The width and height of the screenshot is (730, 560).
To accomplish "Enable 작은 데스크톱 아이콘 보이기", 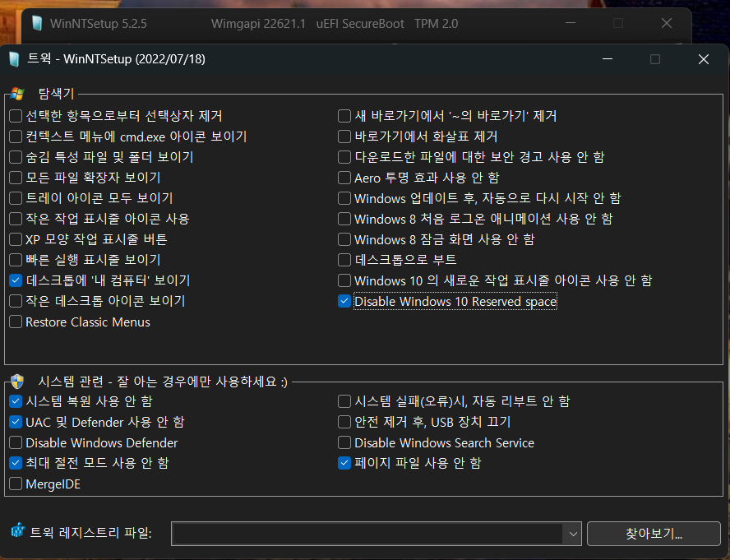I will [16, 301].
